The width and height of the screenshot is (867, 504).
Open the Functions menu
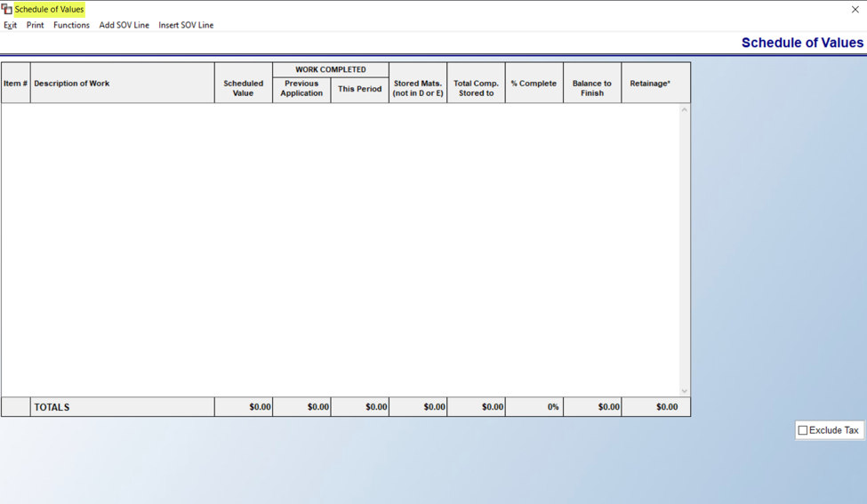(x=71, y=25)
